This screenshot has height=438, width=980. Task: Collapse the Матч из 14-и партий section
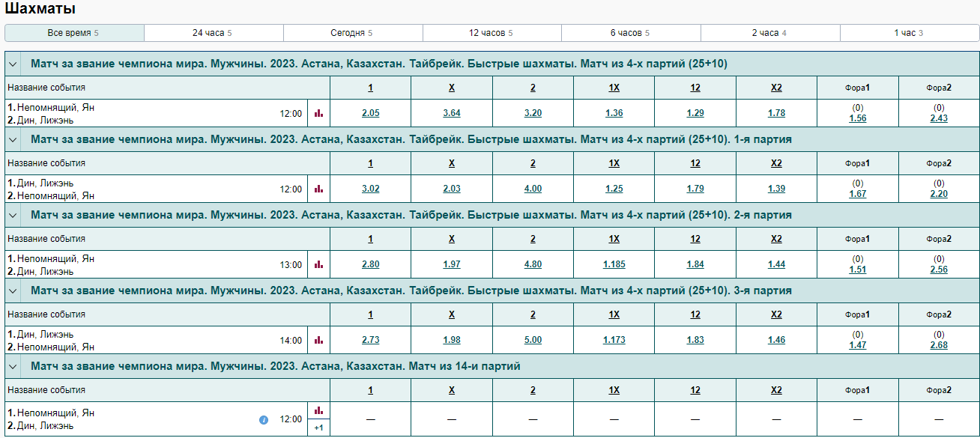pos(13,367)
